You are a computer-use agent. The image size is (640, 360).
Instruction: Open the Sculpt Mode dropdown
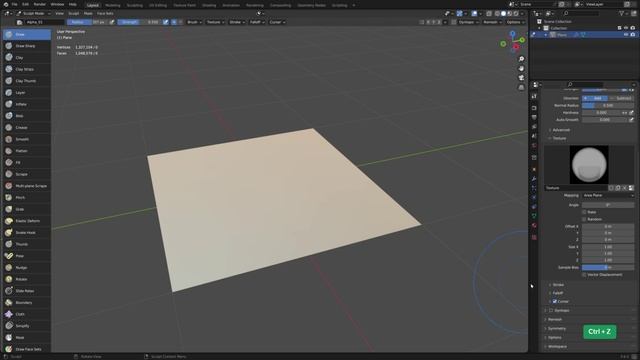pos(33,13)
